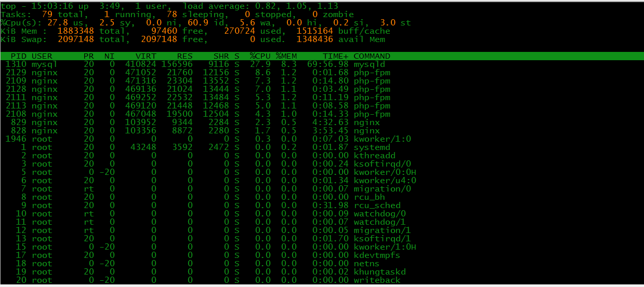Click the netns command name
The width and height of the screenshot is (644, 287).
tap(366, 264)
